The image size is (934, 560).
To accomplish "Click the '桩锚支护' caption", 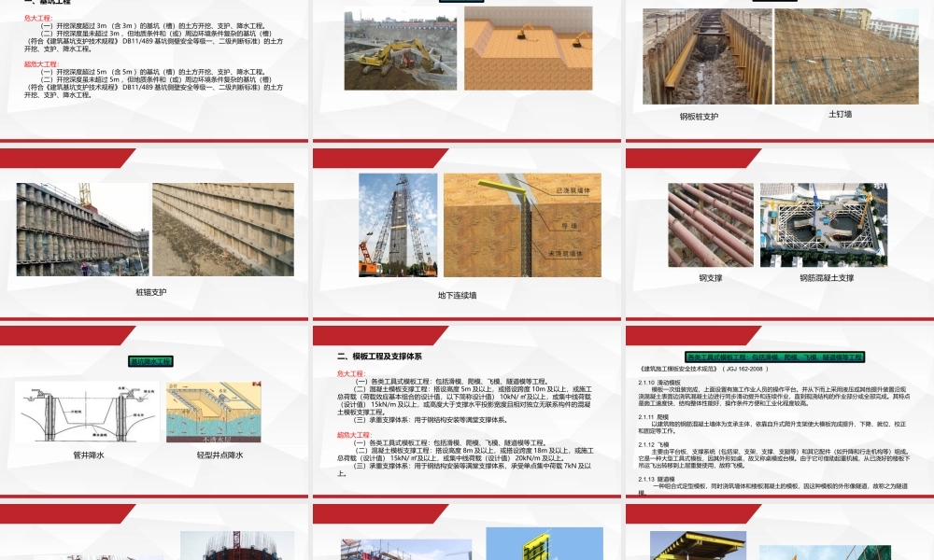I will coord(151,292).
